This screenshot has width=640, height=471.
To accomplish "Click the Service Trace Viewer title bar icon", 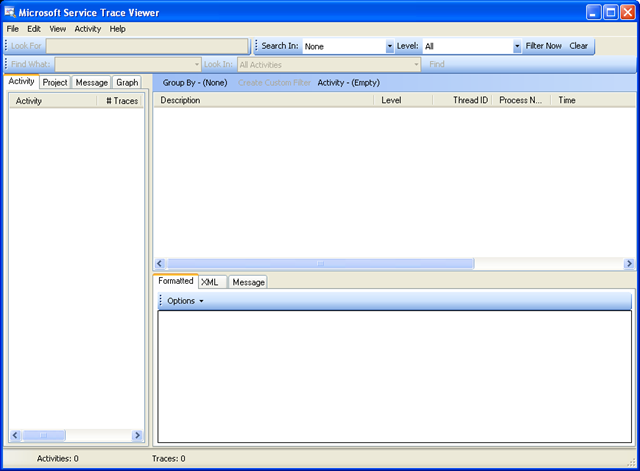I will point(10,12).
